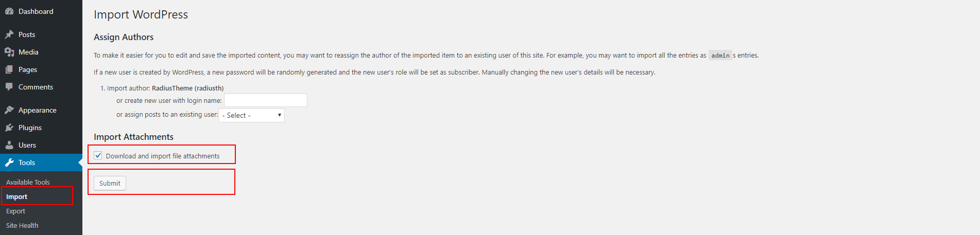
Task: Open the Export submenu item
Action: click(15, 211)
